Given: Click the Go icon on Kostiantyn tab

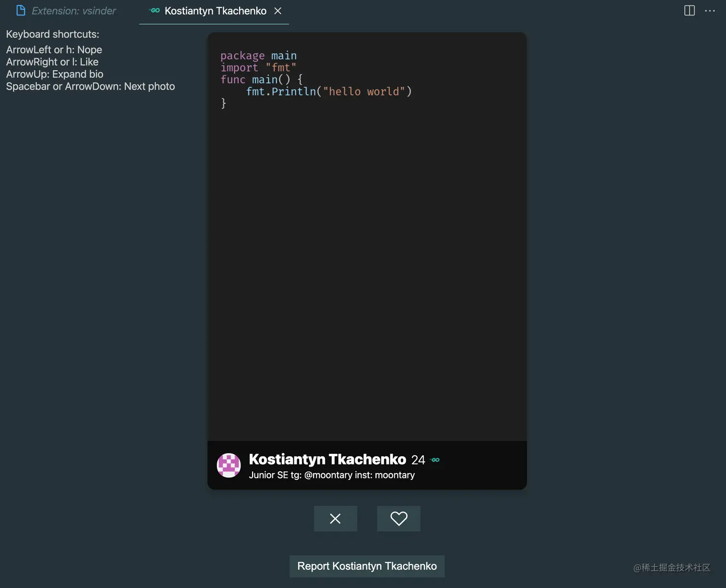Looking at the screenshot, I should pos(155,11).
